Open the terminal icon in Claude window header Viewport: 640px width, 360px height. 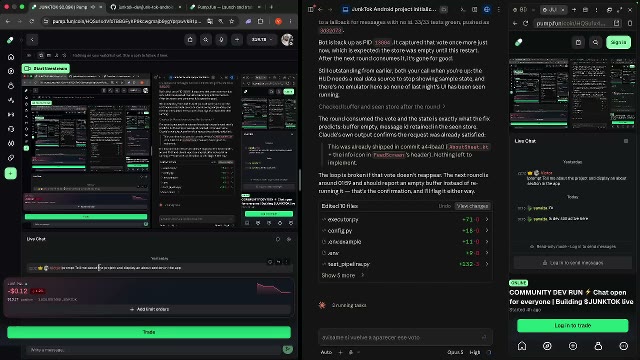[462, 9]
